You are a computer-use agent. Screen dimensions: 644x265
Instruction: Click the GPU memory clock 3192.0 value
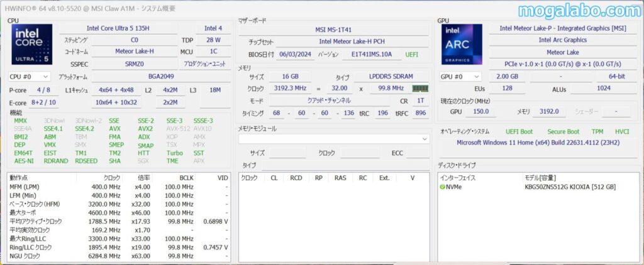point(549,112)
